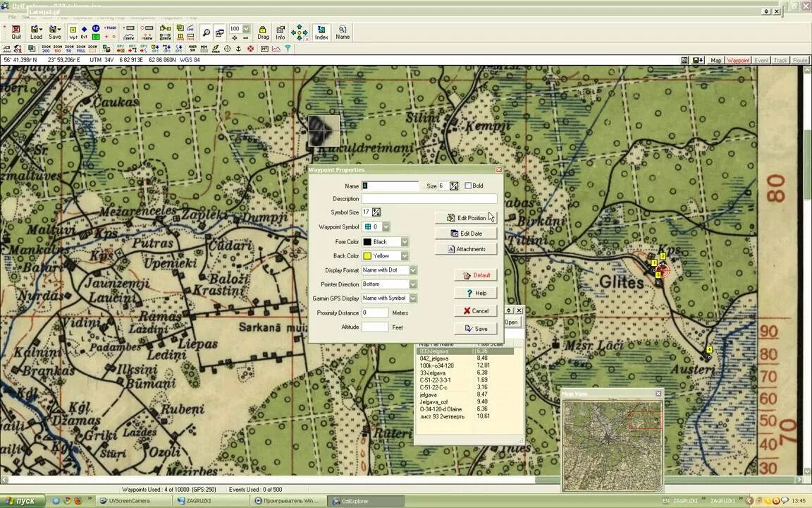812x508 pixels.
Task: Switch to the Waypoint tab
Action: coord(738,60)
